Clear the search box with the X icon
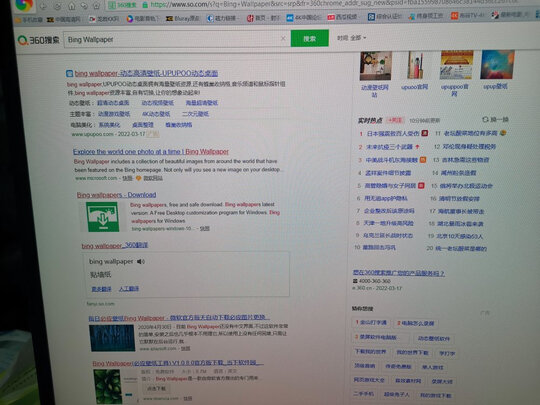 click(x=283, y=38)
